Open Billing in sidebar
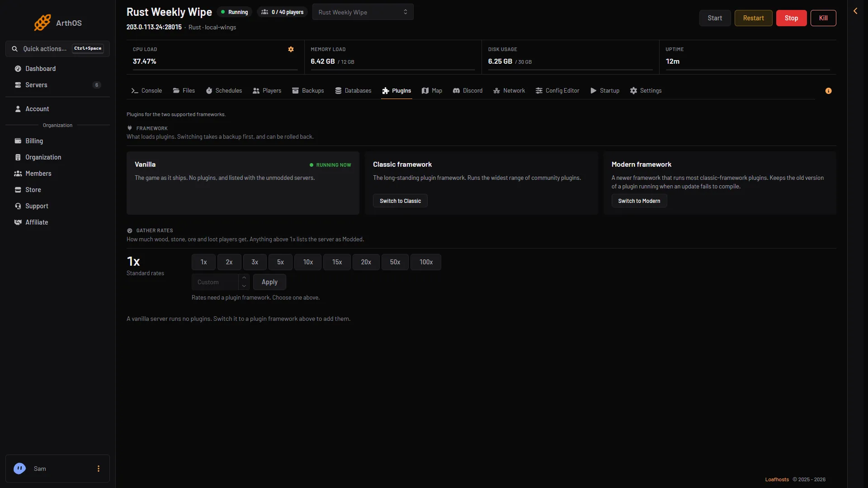The height and width of the screenshot is (488, 868). click(57, 141)
